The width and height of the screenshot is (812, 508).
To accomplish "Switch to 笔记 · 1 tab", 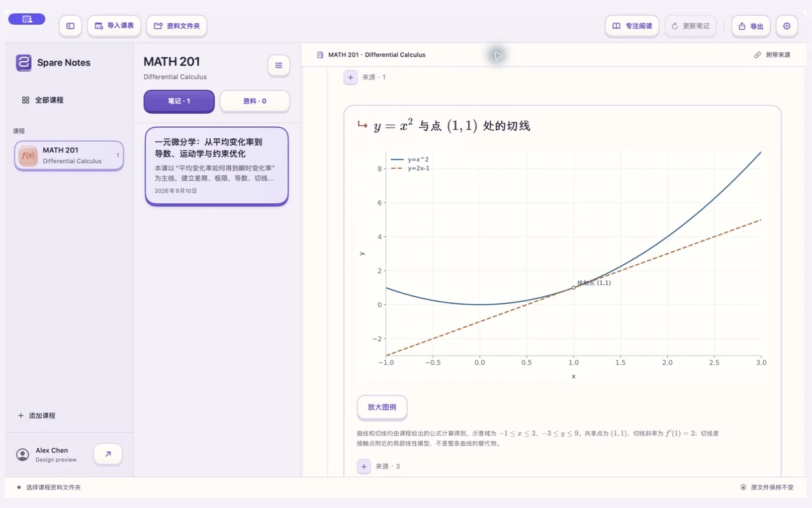I will point(179,101).
